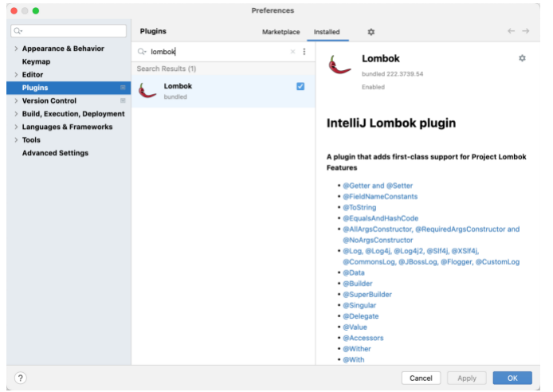Screen dimensions: 553x392
Task: Expand the Tools settings section
Action: tap(16, 139)
